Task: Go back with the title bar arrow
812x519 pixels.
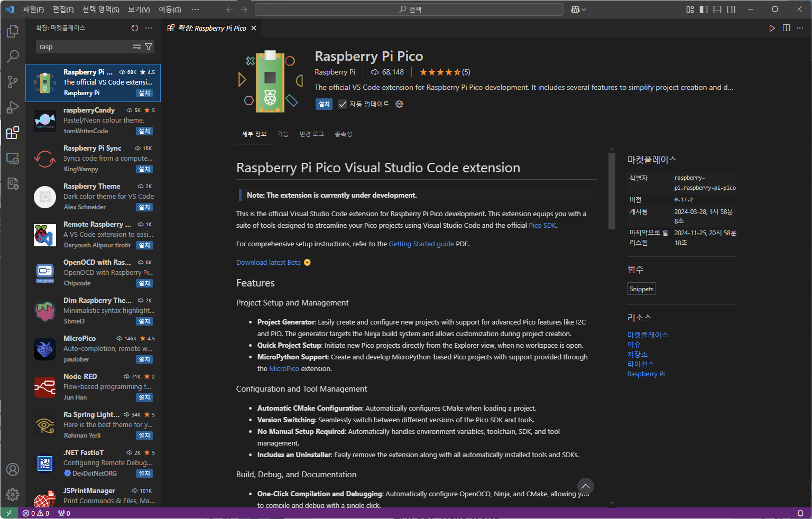Action: [229, 10]
